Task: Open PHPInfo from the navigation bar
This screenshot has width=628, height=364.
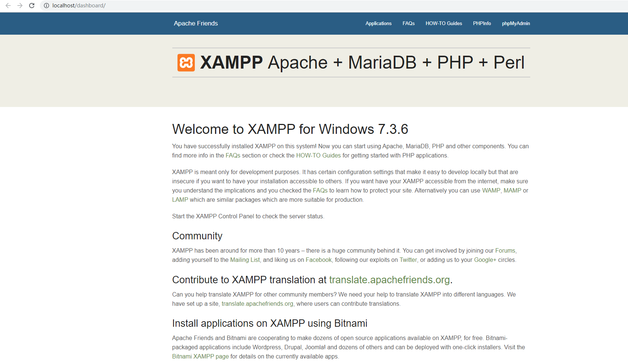Action: coord(482,23)
